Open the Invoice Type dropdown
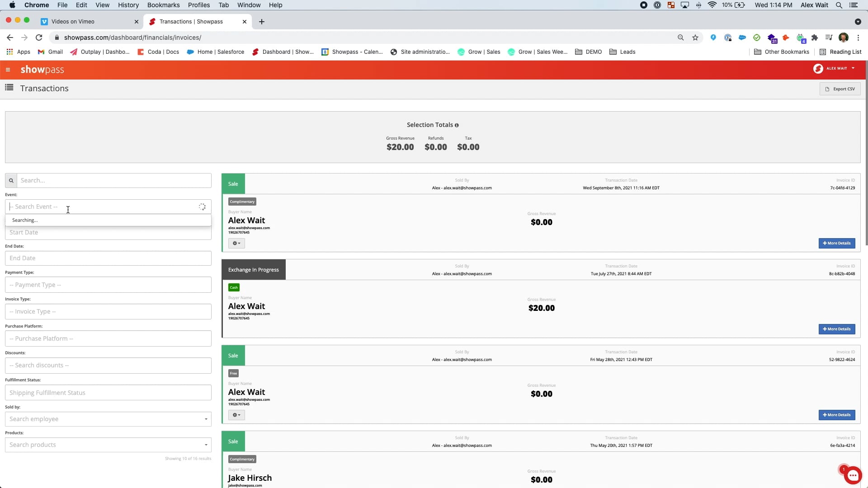 [108, 311]
